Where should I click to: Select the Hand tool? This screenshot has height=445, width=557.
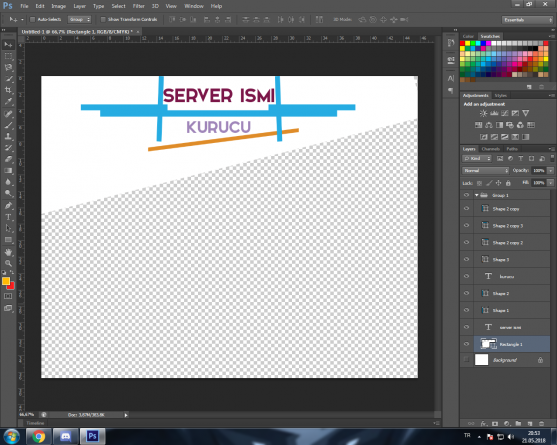8,252
